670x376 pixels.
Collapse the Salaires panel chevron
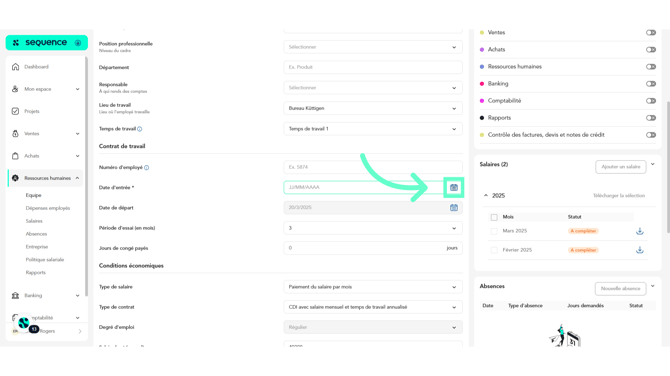click(652, 164)
